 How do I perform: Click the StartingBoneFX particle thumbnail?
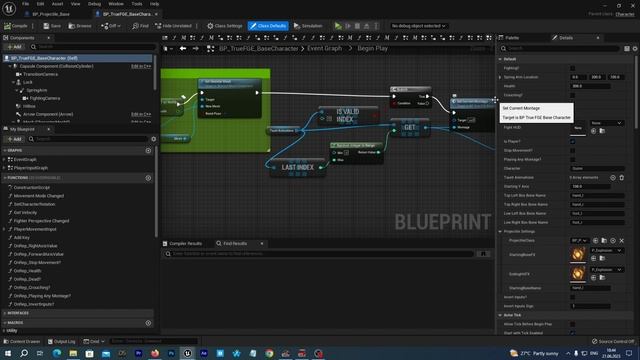[x=578, y=254]
